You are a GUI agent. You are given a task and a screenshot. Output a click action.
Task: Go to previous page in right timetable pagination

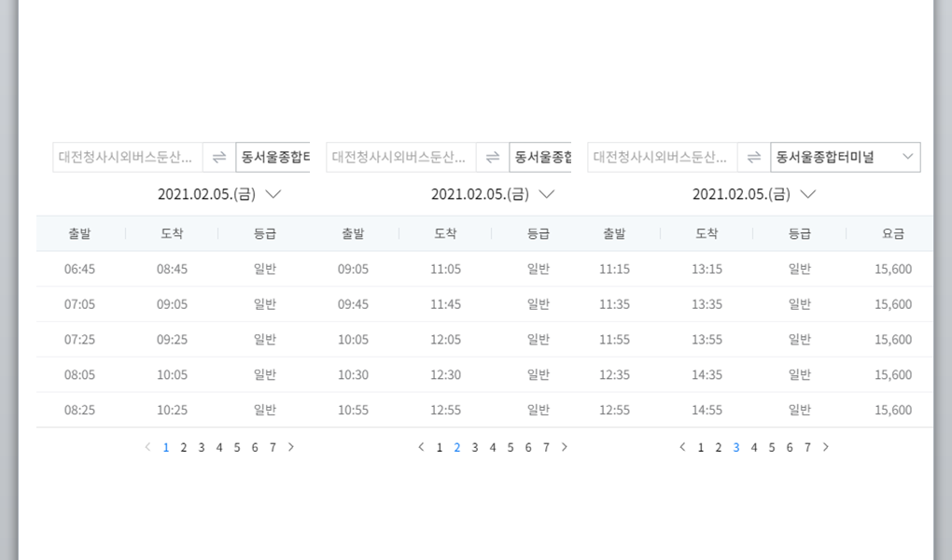[x=682, y=447]
